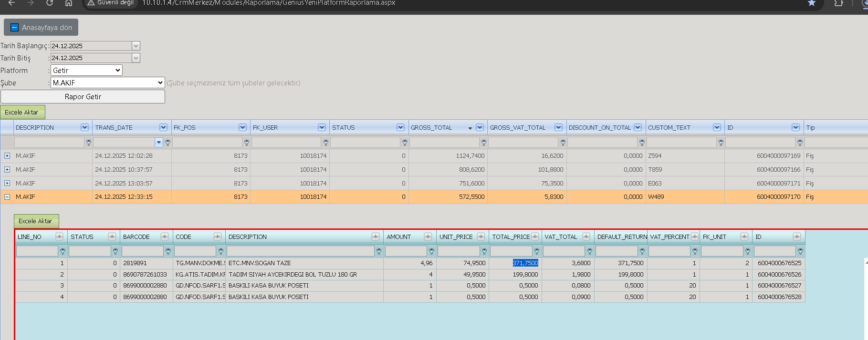Go to the browser home page icon
The height and width of the screenshot is (340, 868).
coord(69,3)
